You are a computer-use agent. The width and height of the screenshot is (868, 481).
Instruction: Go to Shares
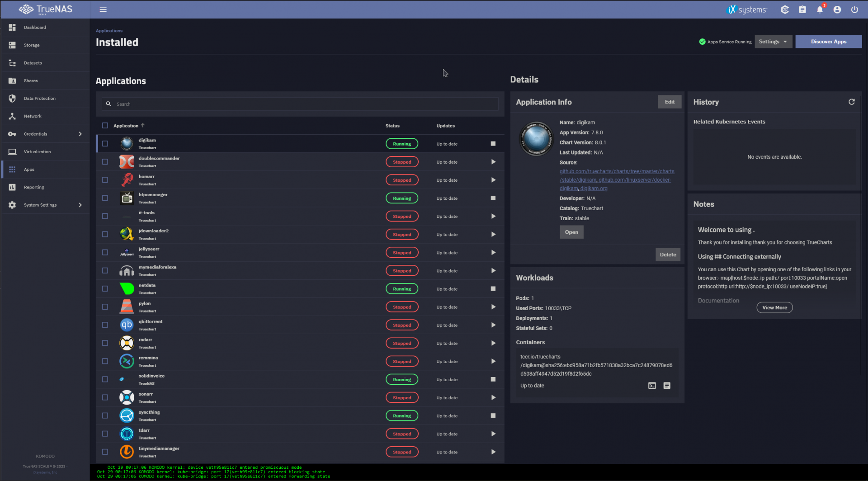[45, 80]
